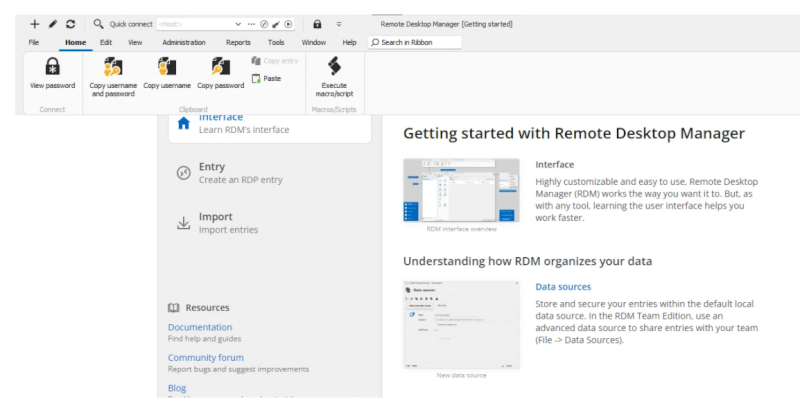Image resolution: width=800 pixels, height=408 pixels.
Task: Click the RDP icon beside Entry
Action: point(183,173)
